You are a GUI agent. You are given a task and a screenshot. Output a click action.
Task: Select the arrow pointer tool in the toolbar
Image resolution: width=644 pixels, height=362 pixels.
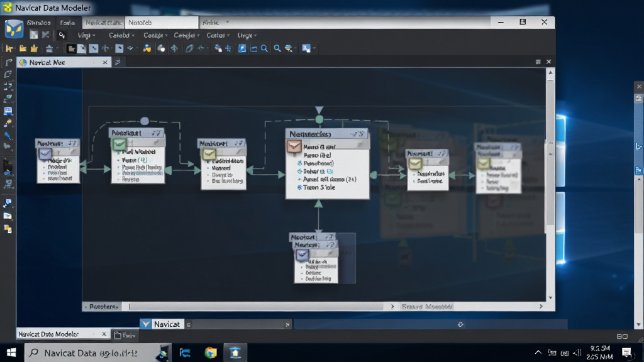[9, 48]
